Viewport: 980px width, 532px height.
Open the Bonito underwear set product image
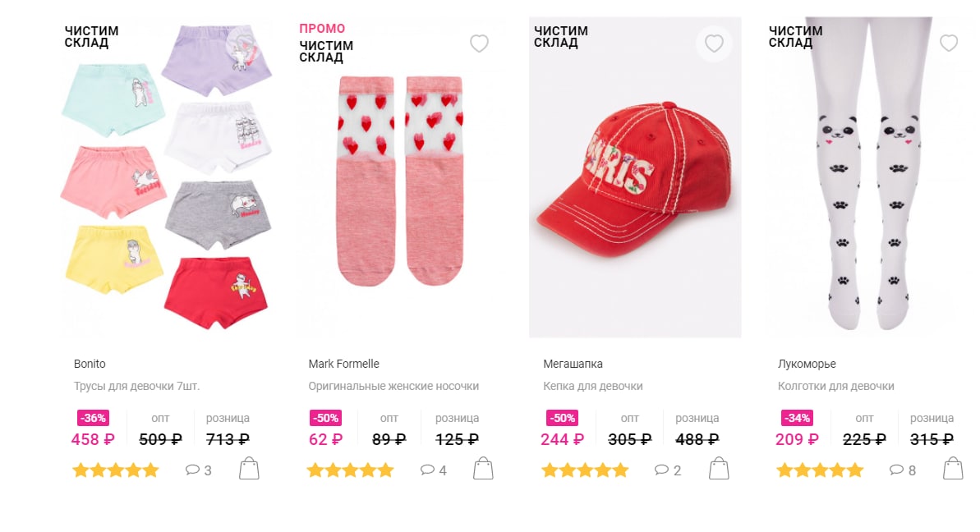coord(166,177)
